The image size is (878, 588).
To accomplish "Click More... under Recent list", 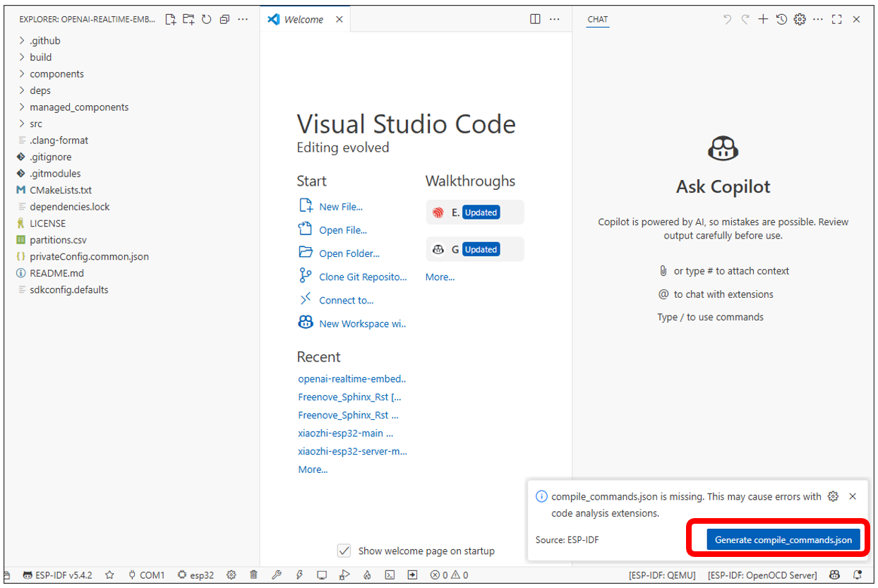I will tap(313, 469).
